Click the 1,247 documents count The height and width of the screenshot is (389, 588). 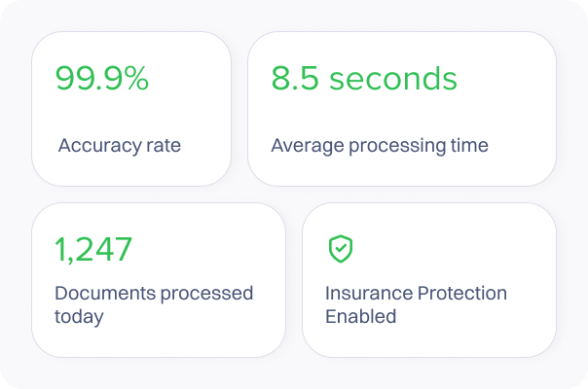click(93, 250)
